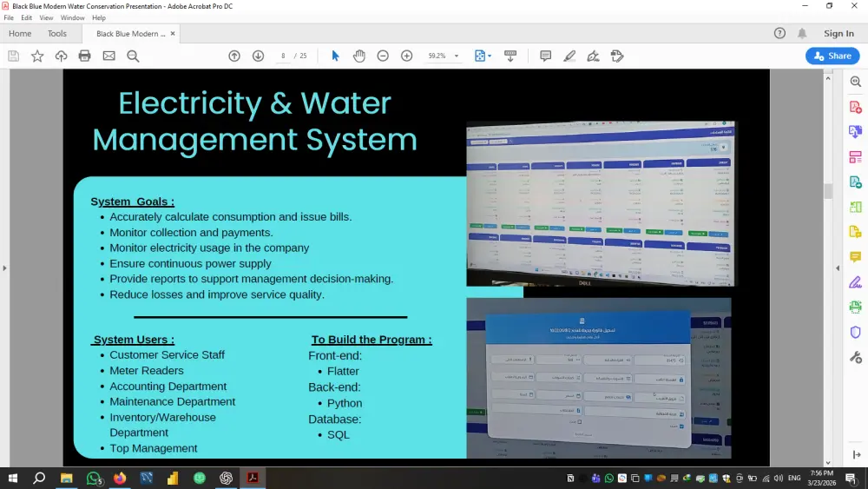
Task: Activate the Hand pan tool
Action: (359, 56)
